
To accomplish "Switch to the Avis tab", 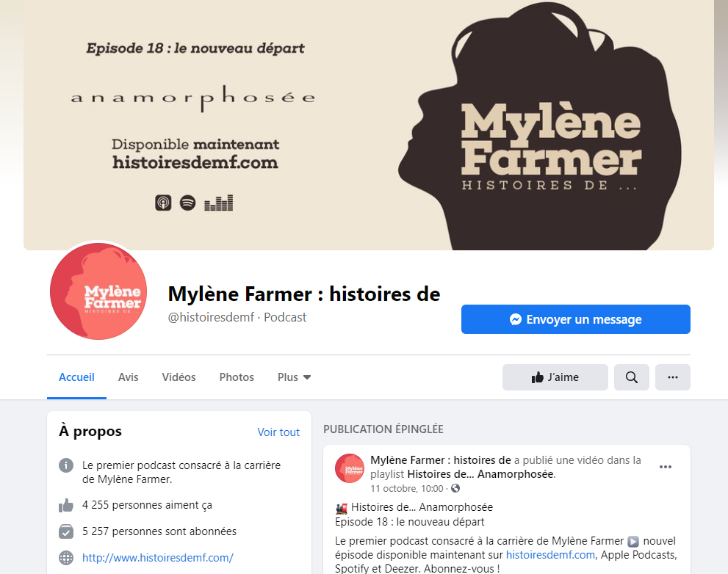I will pyautogui.click(x=128, y=377).
